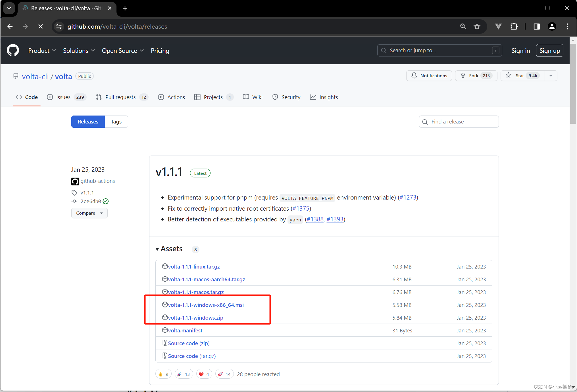Open the Security tab
Image resolution: width=577 pixels, height=392 pixels.
(286, 97)
